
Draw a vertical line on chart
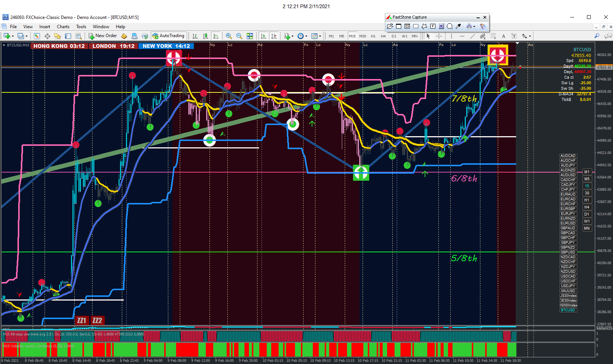451,36
